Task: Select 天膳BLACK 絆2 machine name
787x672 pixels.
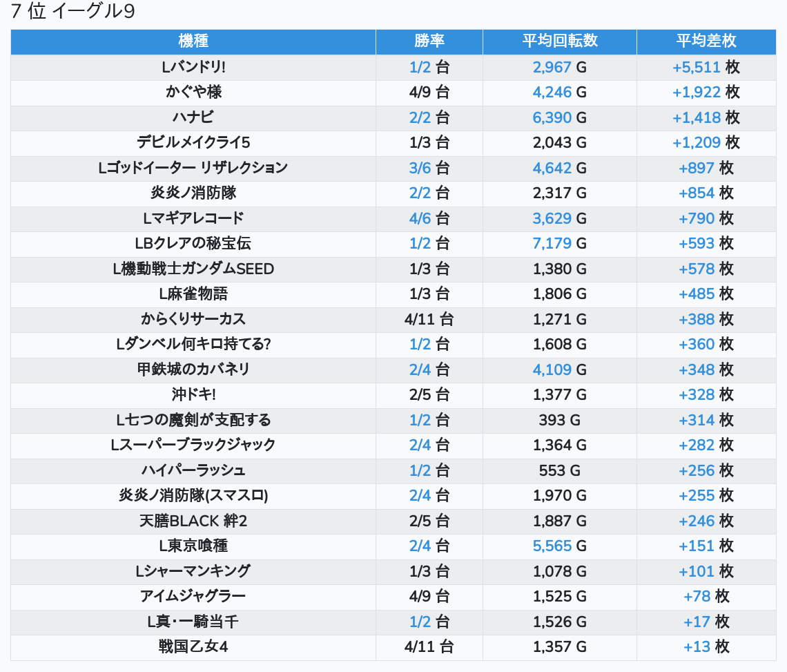Action: (x=193, y=521)
